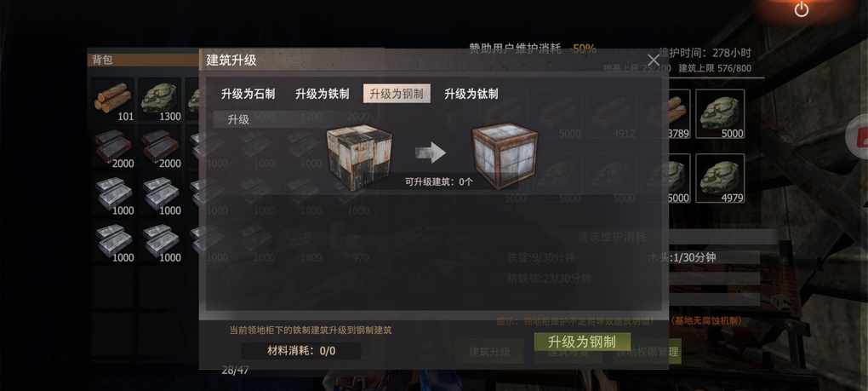868x391 pixels.
Task: Click the 背包 panel title
Action: (102, 60)
